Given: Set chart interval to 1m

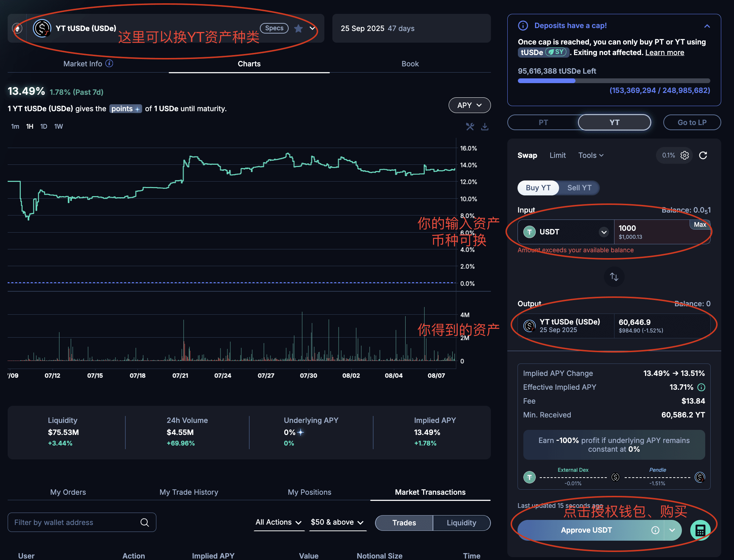Looking at the screenshot, I should tap(15, 127).
